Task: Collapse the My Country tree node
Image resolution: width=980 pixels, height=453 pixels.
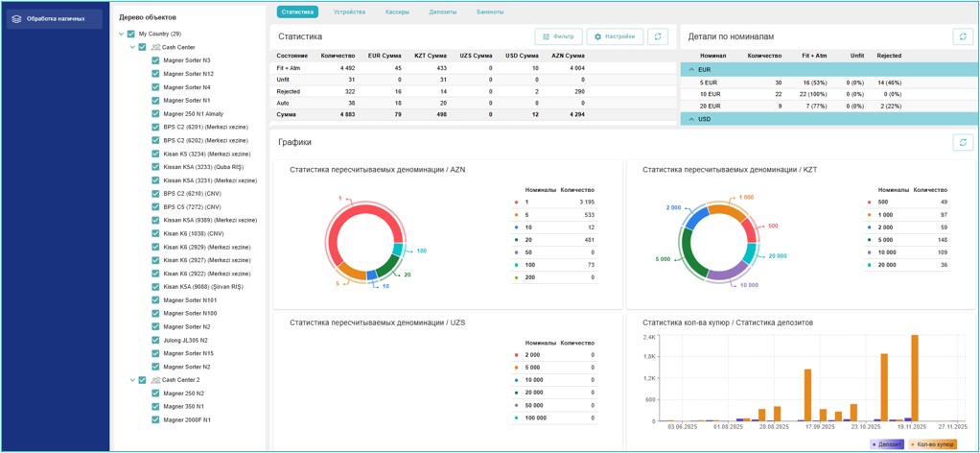Action: coord(121,34)
